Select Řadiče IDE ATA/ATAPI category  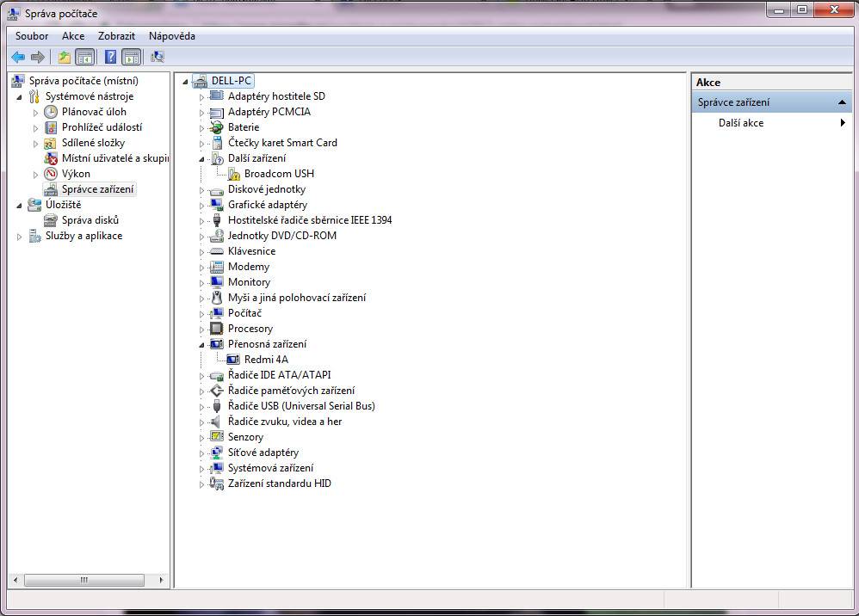click(x=280, y=375)
